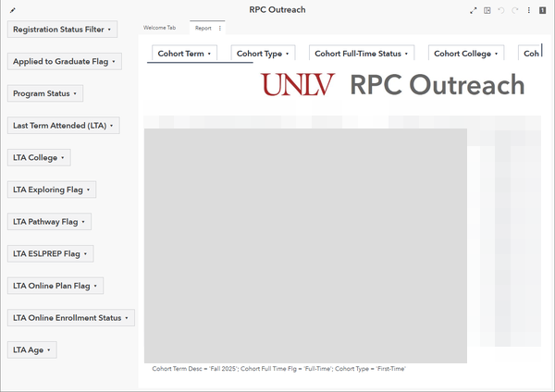
Task: Expand the Program Status filter
Action: click(x=45, y=93)
